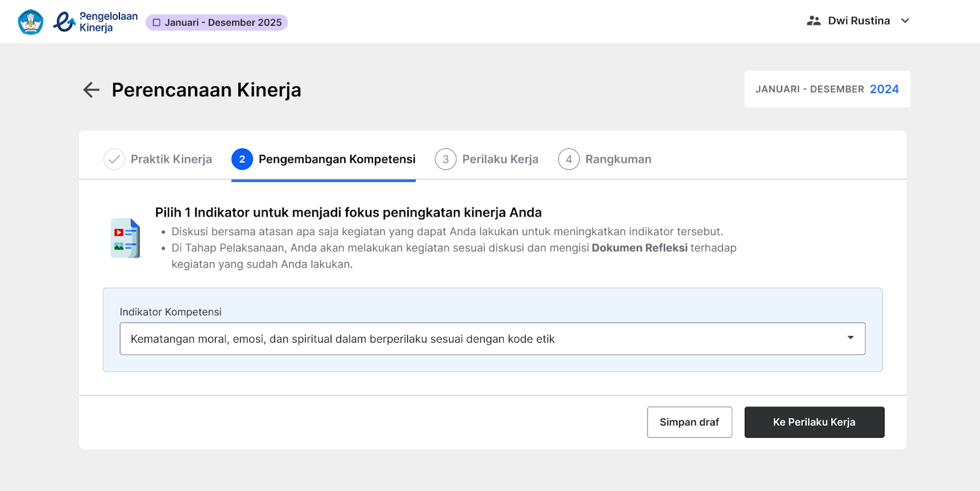Save with the Simpan draf button

coord(690,422)
